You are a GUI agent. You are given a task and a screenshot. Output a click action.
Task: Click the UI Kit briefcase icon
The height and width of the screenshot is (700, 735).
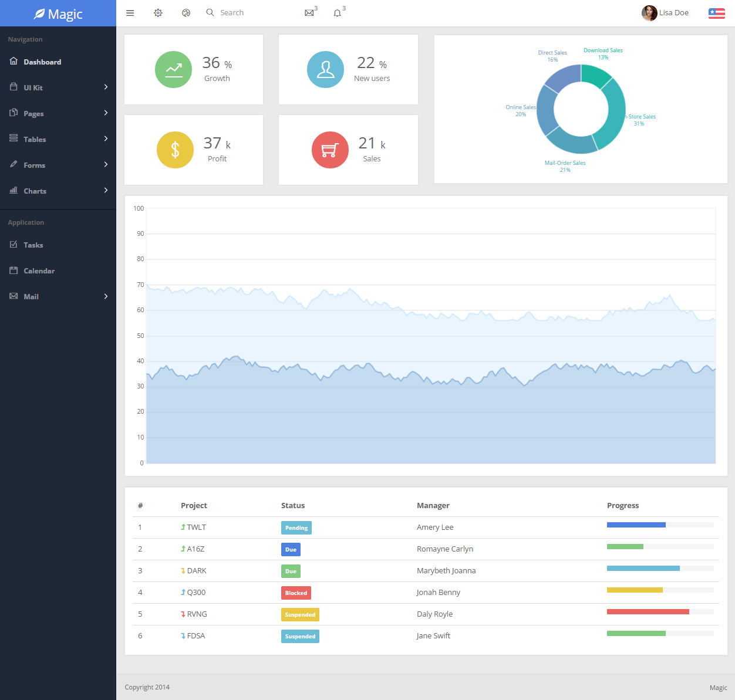tap(14, 87)
